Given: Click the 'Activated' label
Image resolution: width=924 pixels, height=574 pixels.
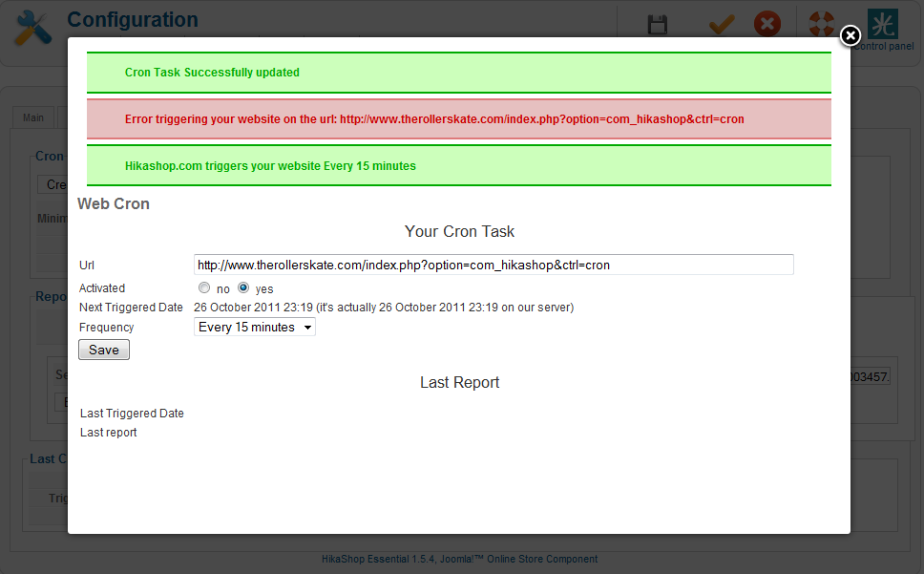Looking at the screenshot, I should (102, 288).
